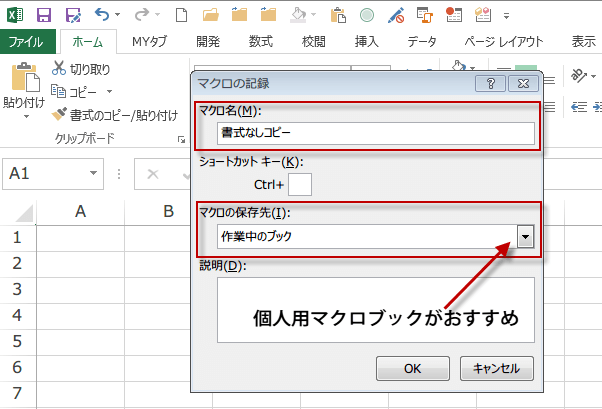Save the workbook with the floppy icon
This screenshot has height=409, width=602.
coord(44,15)
